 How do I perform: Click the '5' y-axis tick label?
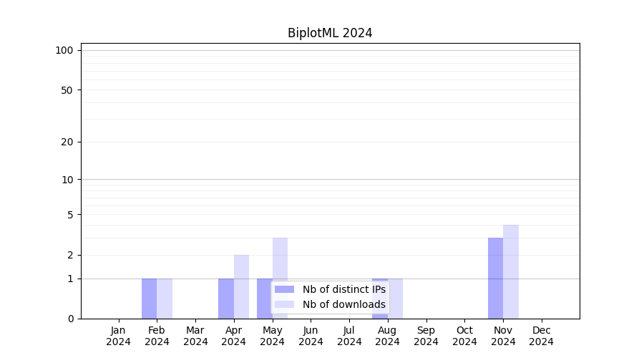click(70, 215)
